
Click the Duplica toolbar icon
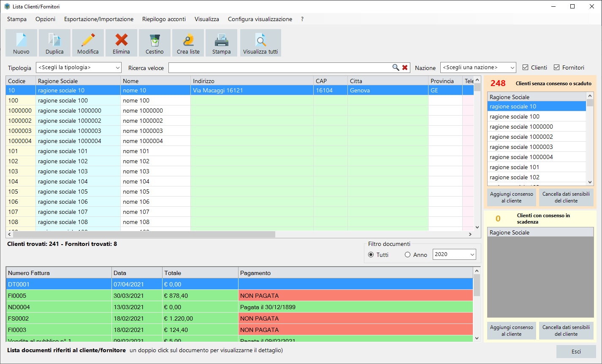pos(54,43)
